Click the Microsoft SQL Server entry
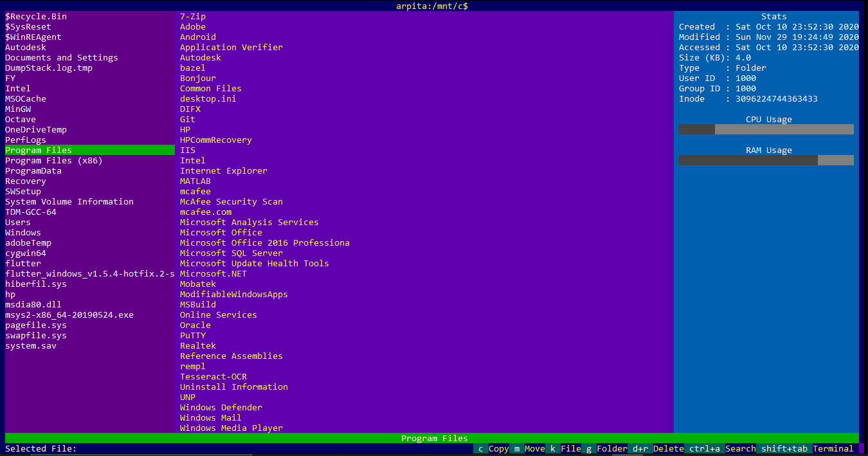 point(231,253)
